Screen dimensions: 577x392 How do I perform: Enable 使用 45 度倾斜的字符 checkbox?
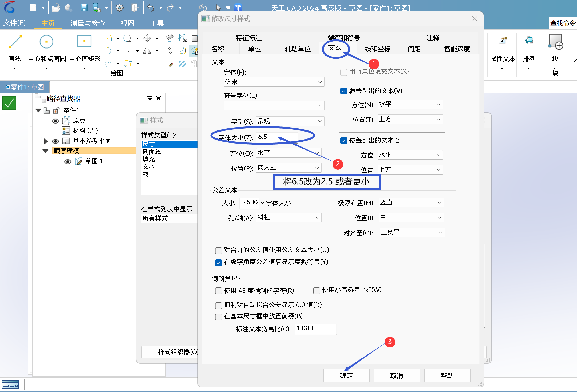pyautogui.click(x=219, y=291)
